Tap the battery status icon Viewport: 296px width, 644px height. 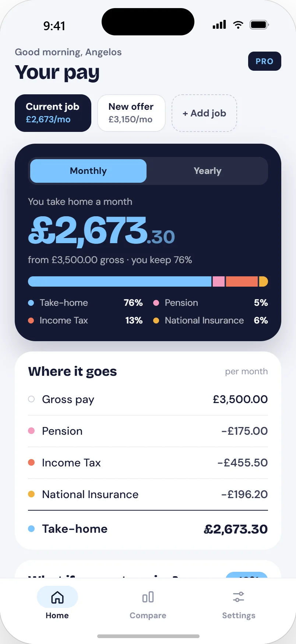tap(260, 25)
